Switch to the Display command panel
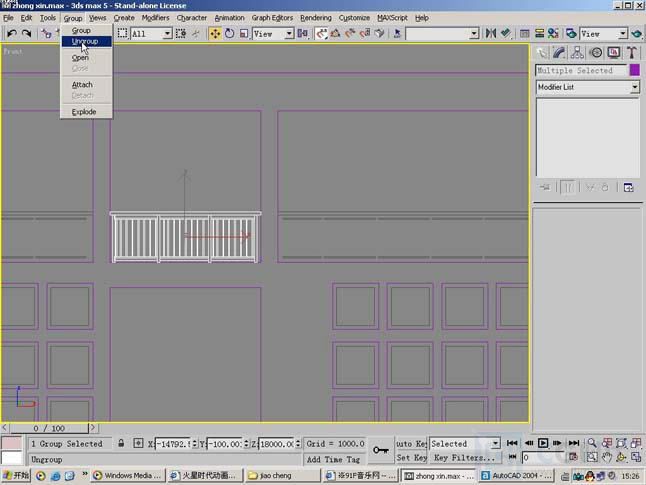This screenshot has height=485, width=646. tap(614, 53)
